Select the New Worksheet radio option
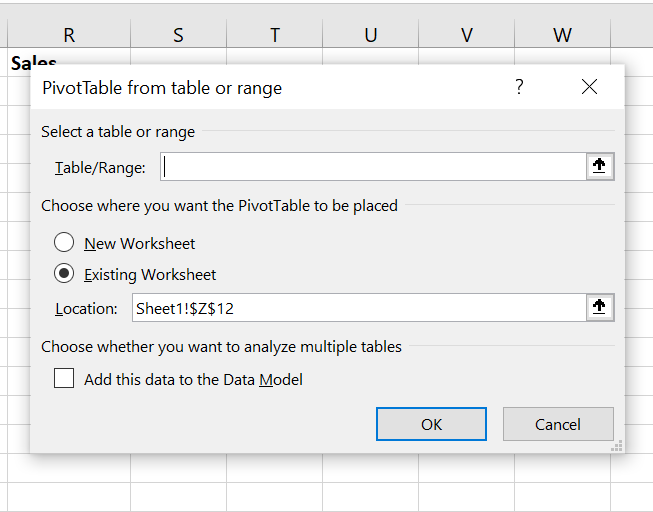Viewport: 653px width, 512px height. [64, 243]
